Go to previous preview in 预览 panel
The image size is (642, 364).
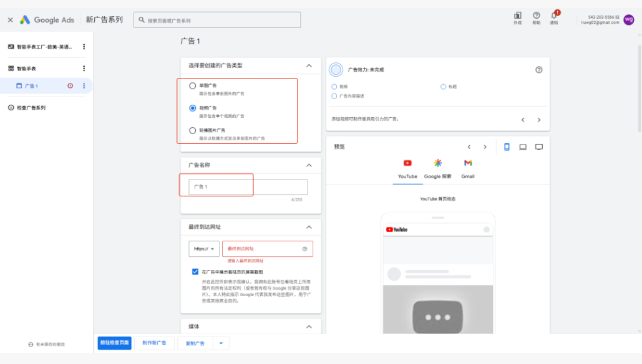coord(469,147)
